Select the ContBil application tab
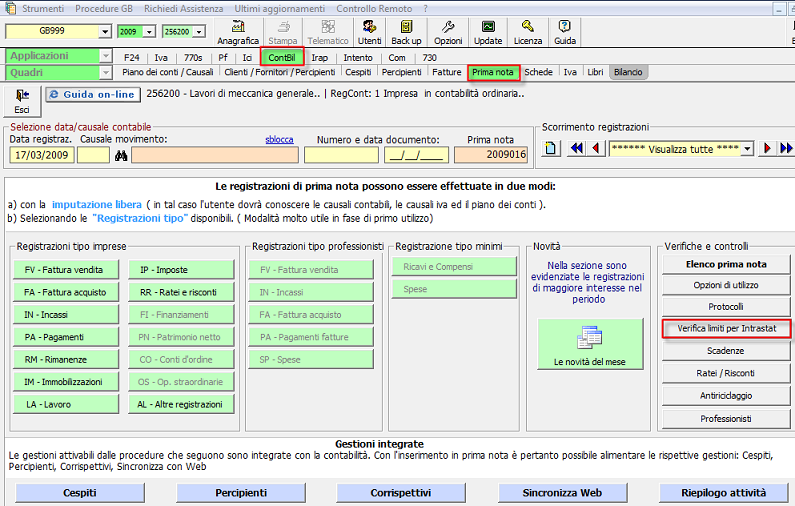This screenshot has width=795, height=506. click(x=281, y=58)
